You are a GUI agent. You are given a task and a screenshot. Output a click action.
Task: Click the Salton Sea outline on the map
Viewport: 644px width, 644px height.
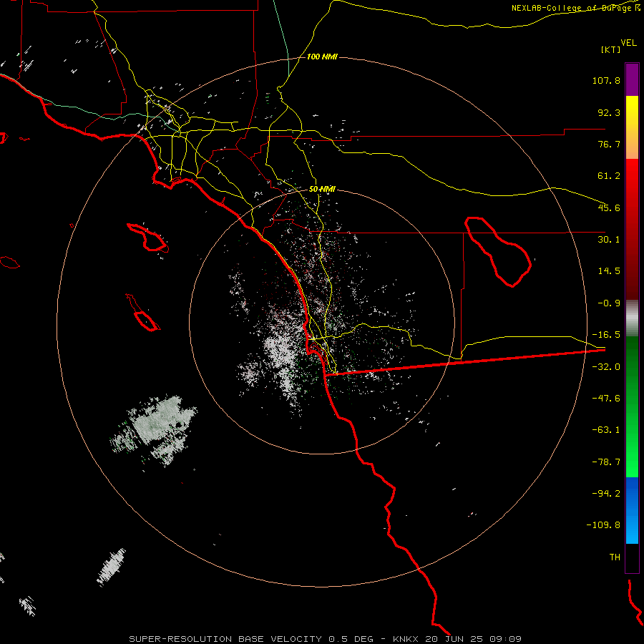(498, 251)
